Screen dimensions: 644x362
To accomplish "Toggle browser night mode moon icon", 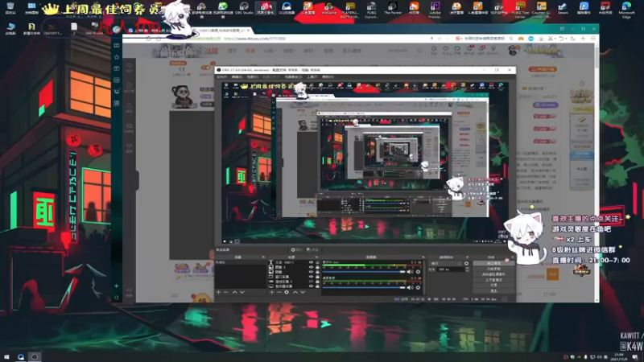I will click(x=572, y=38).
